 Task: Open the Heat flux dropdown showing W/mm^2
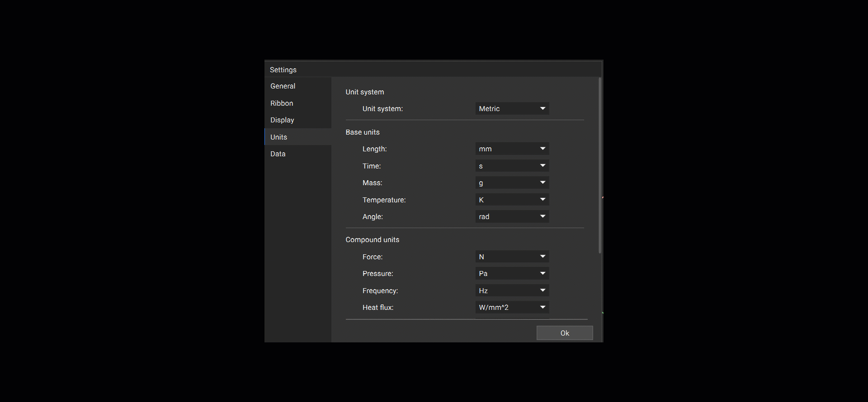[512, 307]
